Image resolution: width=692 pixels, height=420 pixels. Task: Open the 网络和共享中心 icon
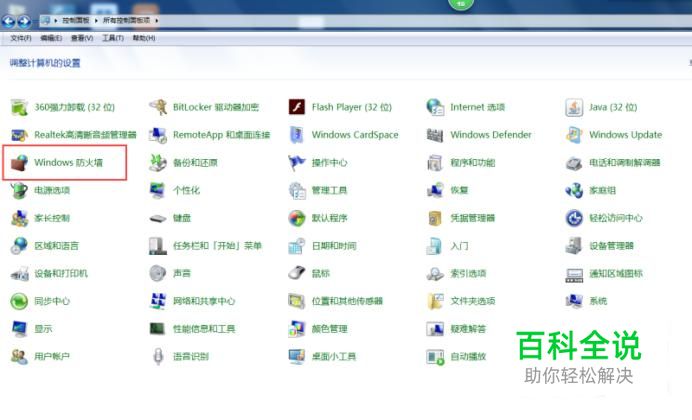pos(158,301)
